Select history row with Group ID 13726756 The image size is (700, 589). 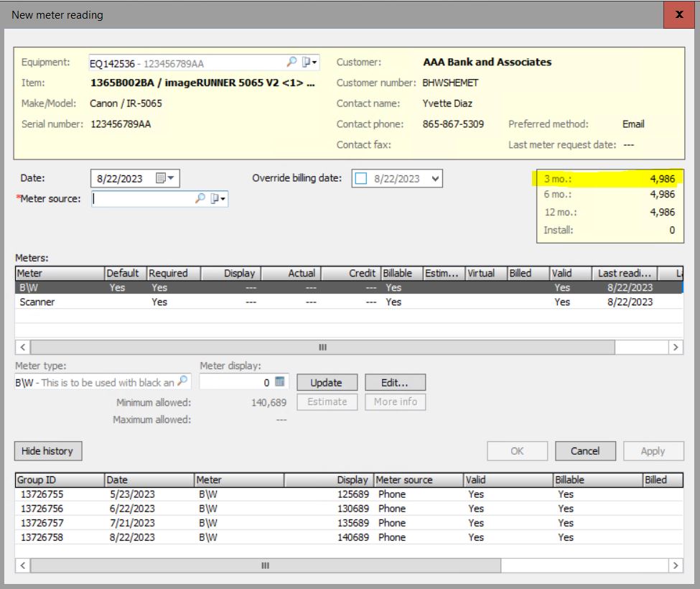349,509
